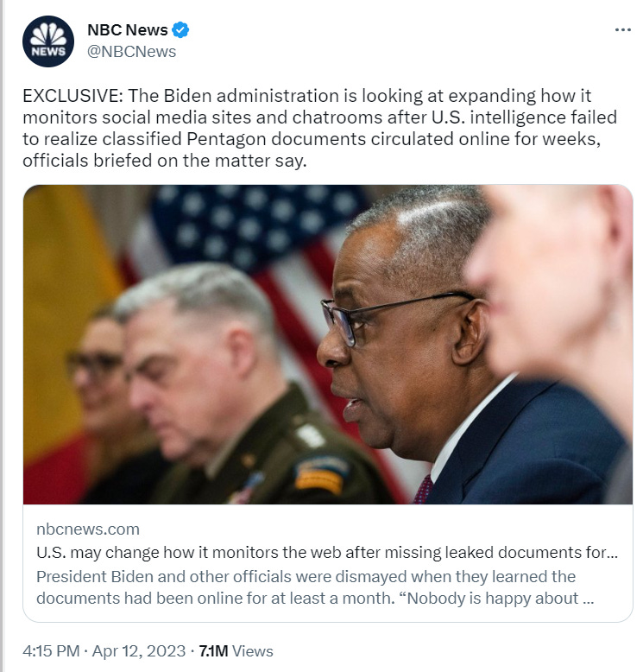Click the NBC News display name
This screenshot has height=672, width=643.
point(127,30)
